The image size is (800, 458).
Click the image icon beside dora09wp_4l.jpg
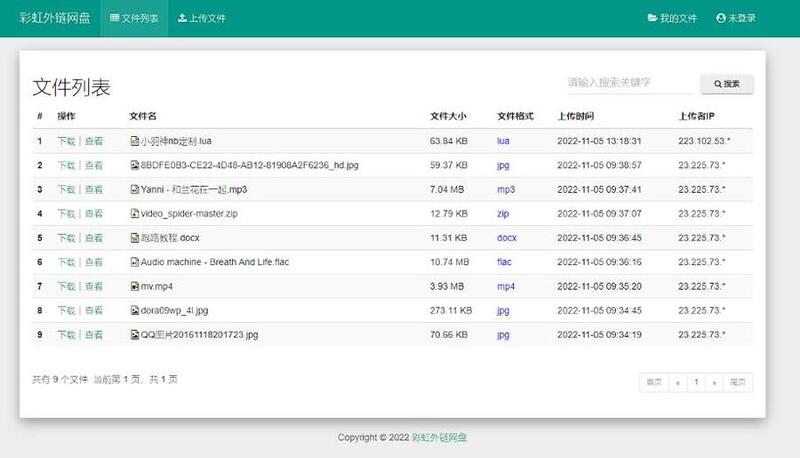[x=134, y=311]
